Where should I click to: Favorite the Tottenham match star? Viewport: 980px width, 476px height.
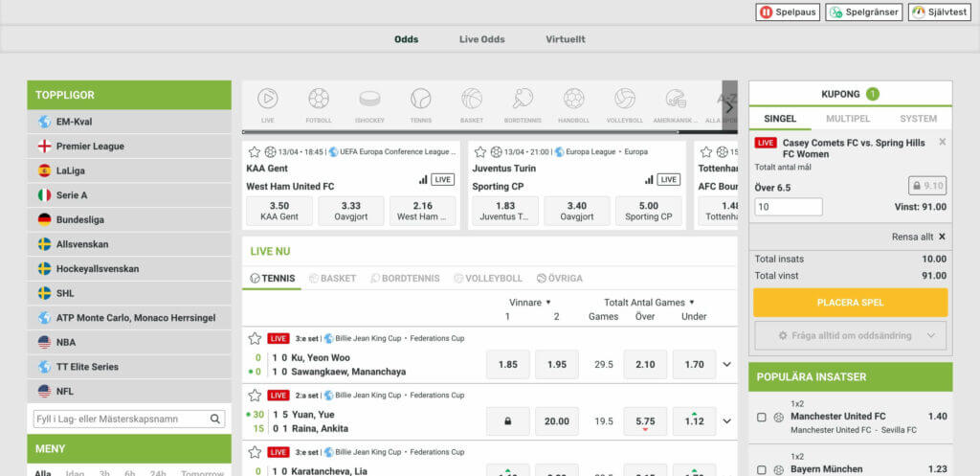pyautogui.click(x=706, y=152)
